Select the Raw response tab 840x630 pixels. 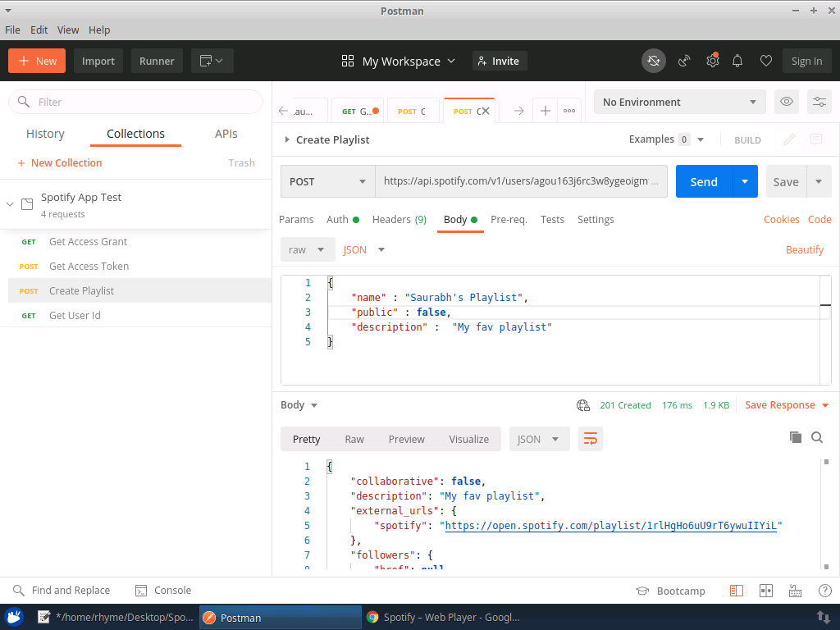click(x=354, y=439)
